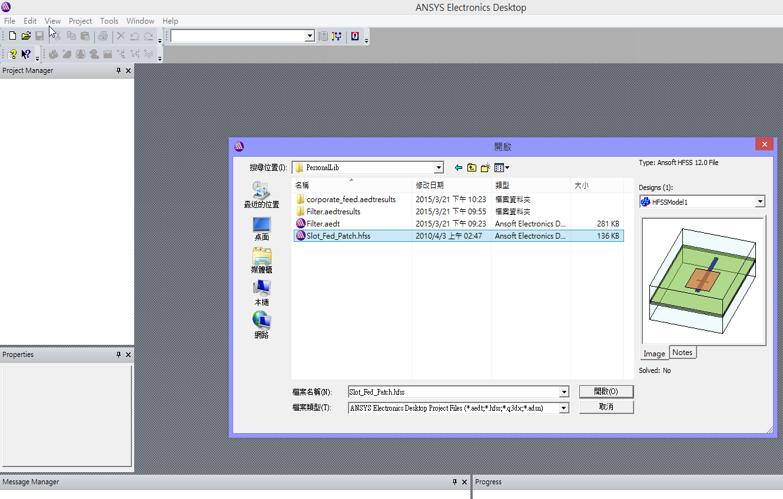Click the Undo arrow toolbar icon
This screenshot has height=499, width=783.
134,36
